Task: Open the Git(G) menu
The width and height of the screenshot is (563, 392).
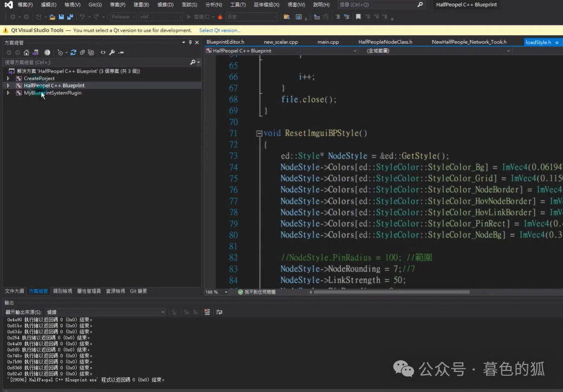Action: pos(95,4)
